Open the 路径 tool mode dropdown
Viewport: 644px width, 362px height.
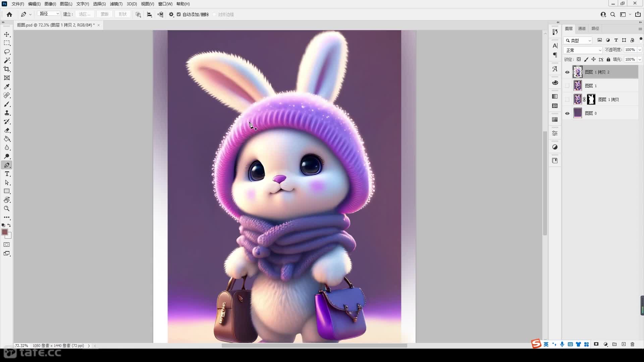pos(49,14)
